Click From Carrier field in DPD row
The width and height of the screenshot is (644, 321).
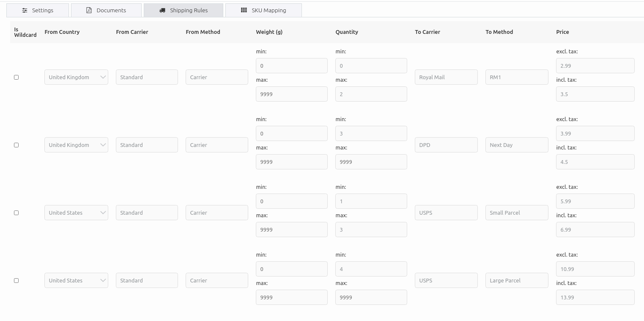click(147, 145)
